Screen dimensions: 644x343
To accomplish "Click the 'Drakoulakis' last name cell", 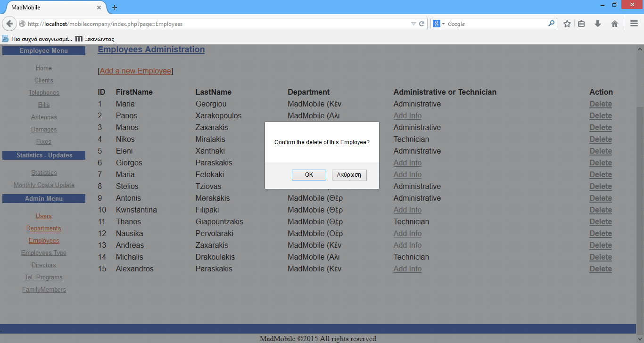I will coord(215,257).
